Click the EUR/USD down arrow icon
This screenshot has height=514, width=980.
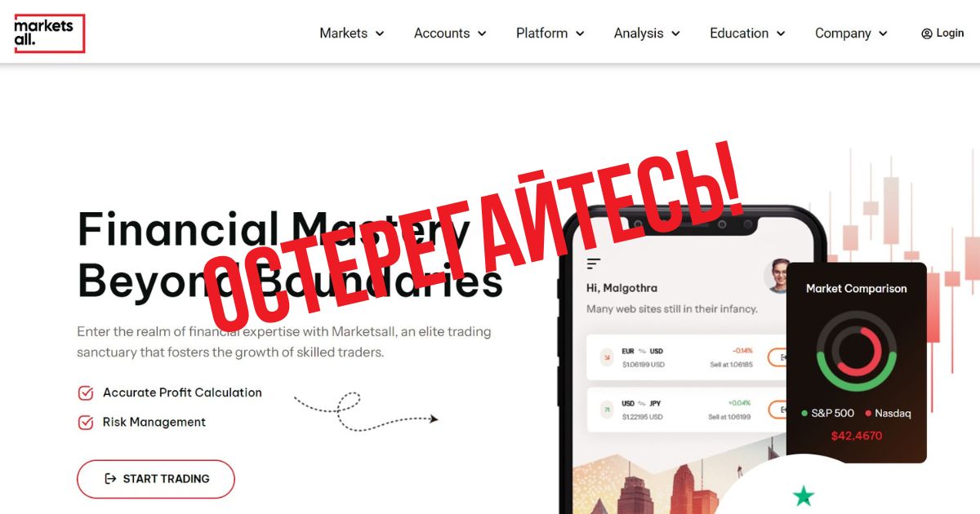tap(607, 357)
